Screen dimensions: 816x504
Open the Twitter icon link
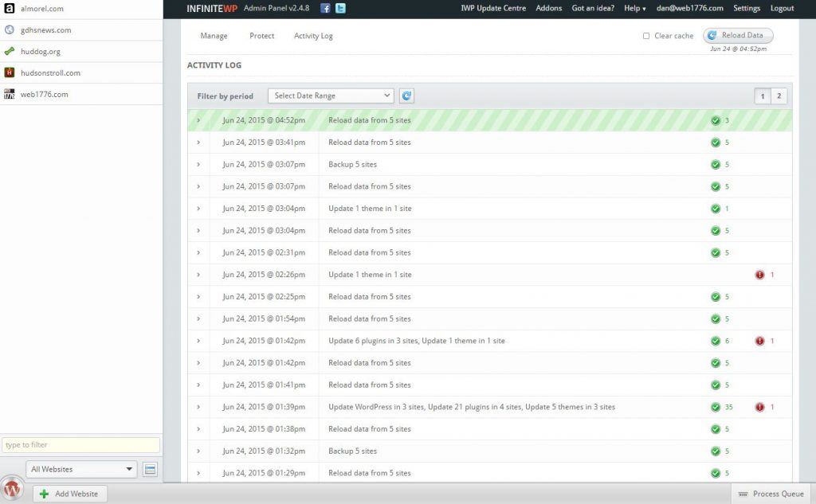tap(340, 8)
